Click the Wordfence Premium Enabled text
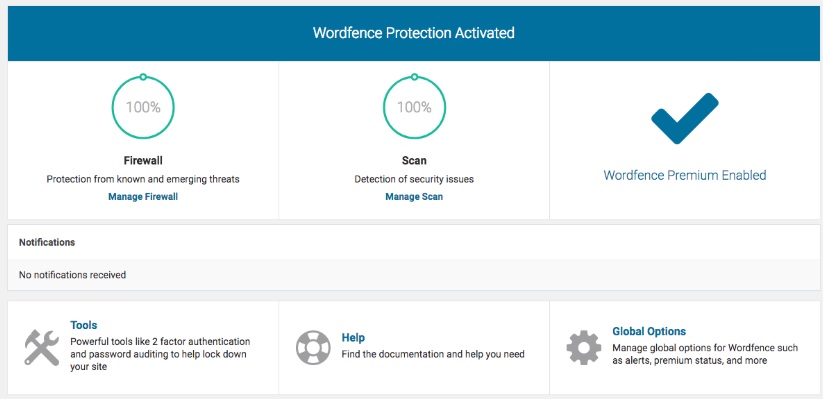 (x=684, y=175)
